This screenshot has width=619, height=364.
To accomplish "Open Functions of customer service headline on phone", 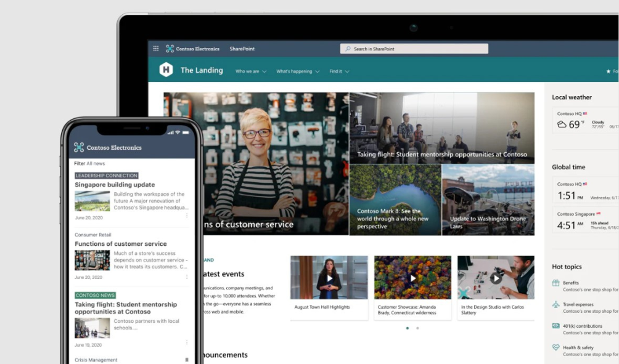I will click(x=121, y=244).
